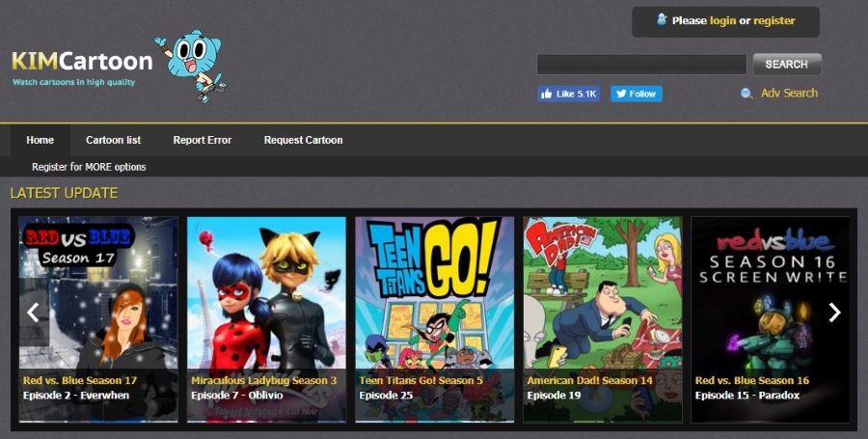Click Episode 2 - Everwhen text
The width and height of the screenshot is (868, 439).
tap(76, 396)
